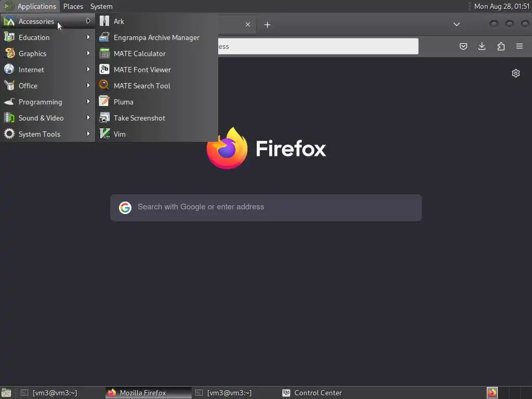The height and width of the screenshot is (399, 532).
Task: Click the Graphics category icon
Action: tap(9, 53)
